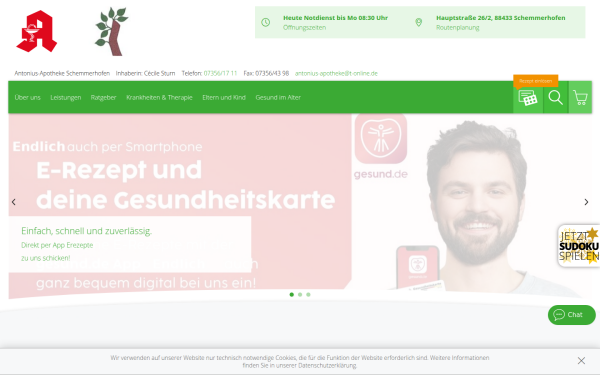Open the Rezept einlösen prescription icon
600x375 pixels.
point(528,98)
